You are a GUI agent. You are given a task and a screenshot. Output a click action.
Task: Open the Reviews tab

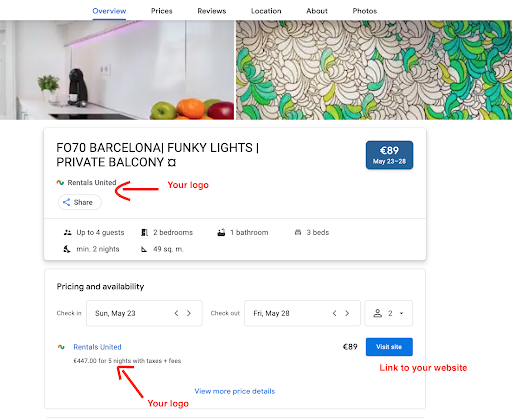(212, 11)
